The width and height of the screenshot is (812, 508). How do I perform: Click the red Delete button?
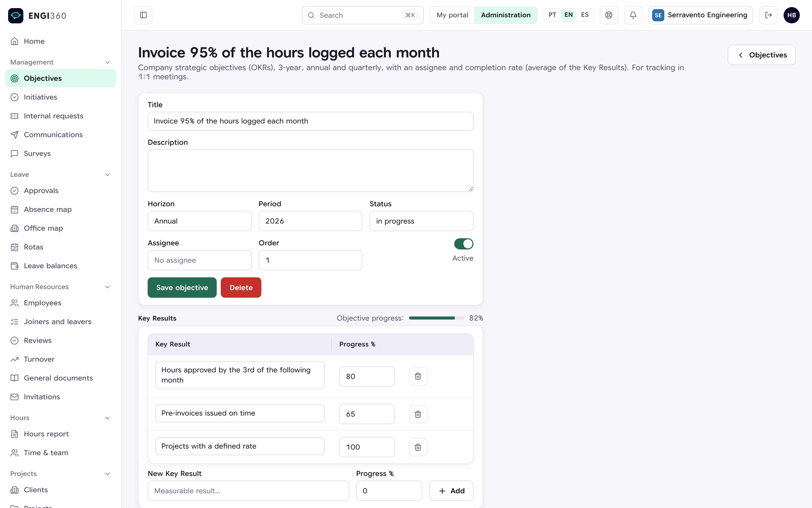[x=241, y=288]
